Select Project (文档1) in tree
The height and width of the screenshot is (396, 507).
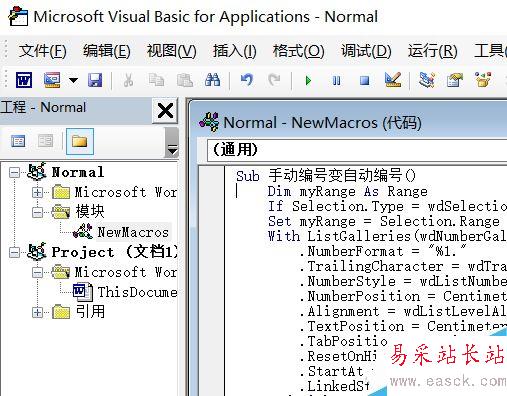114,252
